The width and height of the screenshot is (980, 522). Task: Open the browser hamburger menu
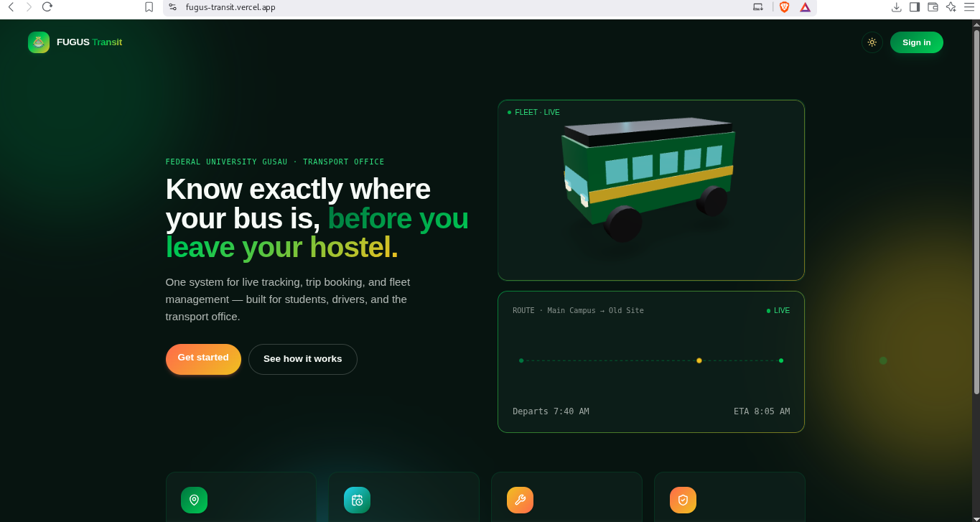(969, 7)
